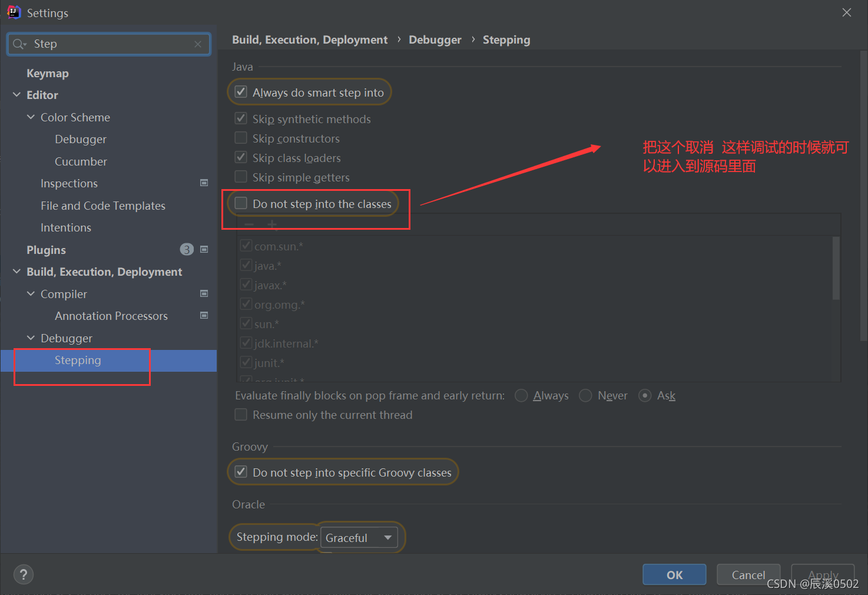The width and height of the screenshot is (868, 595).
Task: Collapse the Debugger tree node arrow
Action: tap(31, 338)
